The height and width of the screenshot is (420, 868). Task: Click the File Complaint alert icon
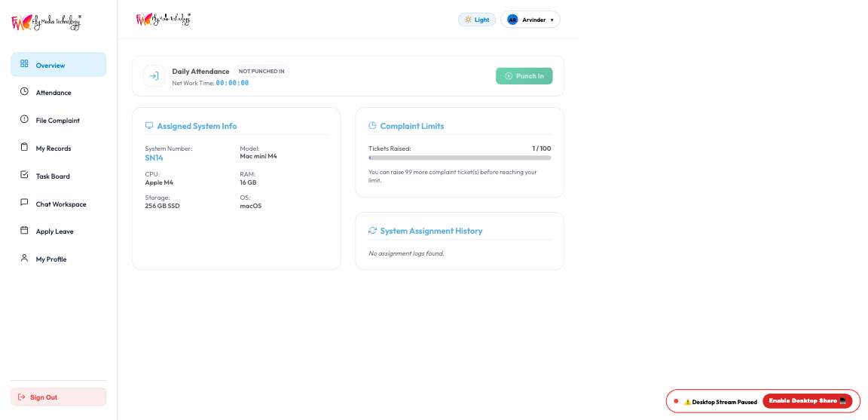coord(24,119)
